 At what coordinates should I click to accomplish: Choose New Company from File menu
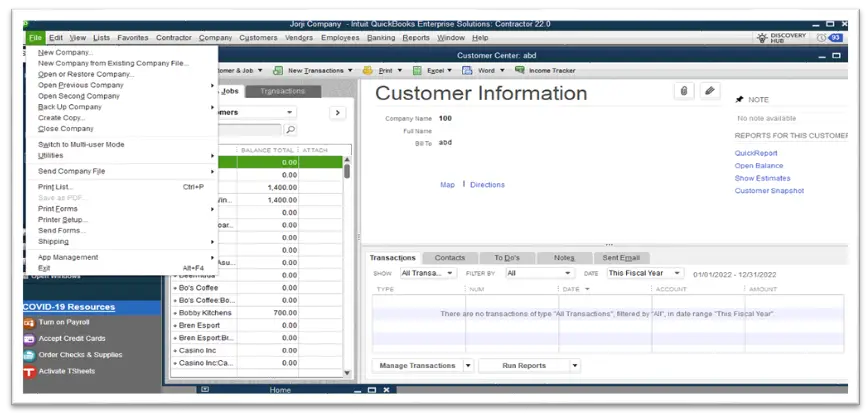pos(66,52)
